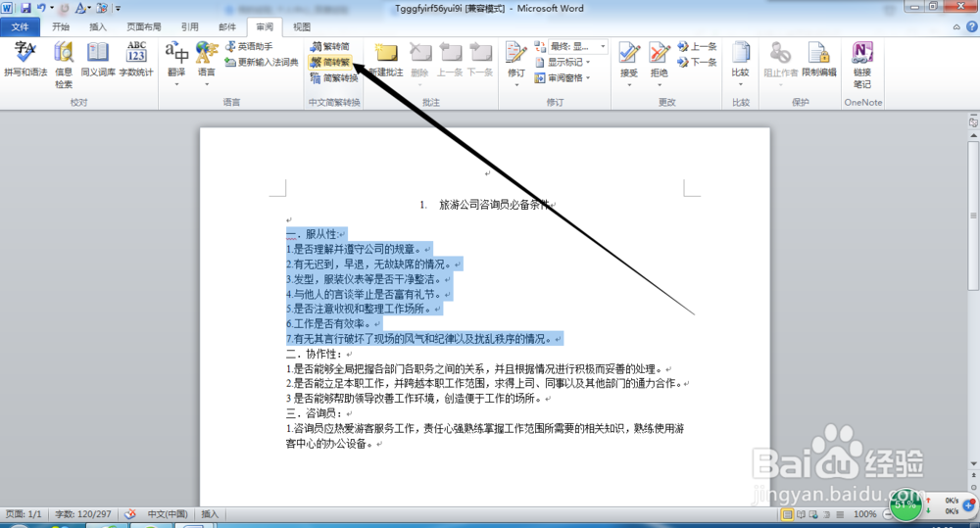Open the Language (语言) dropdown

point(206,63)
